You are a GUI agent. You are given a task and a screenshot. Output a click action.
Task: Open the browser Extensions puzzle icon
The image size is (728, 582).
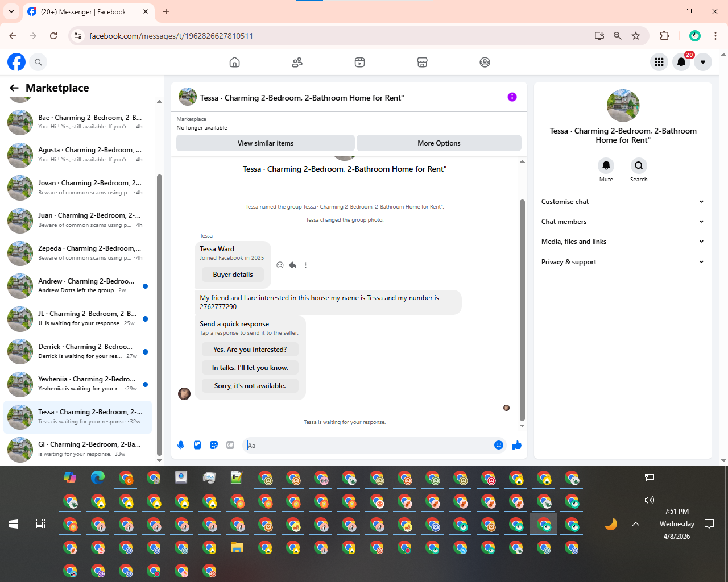point(664,36)
